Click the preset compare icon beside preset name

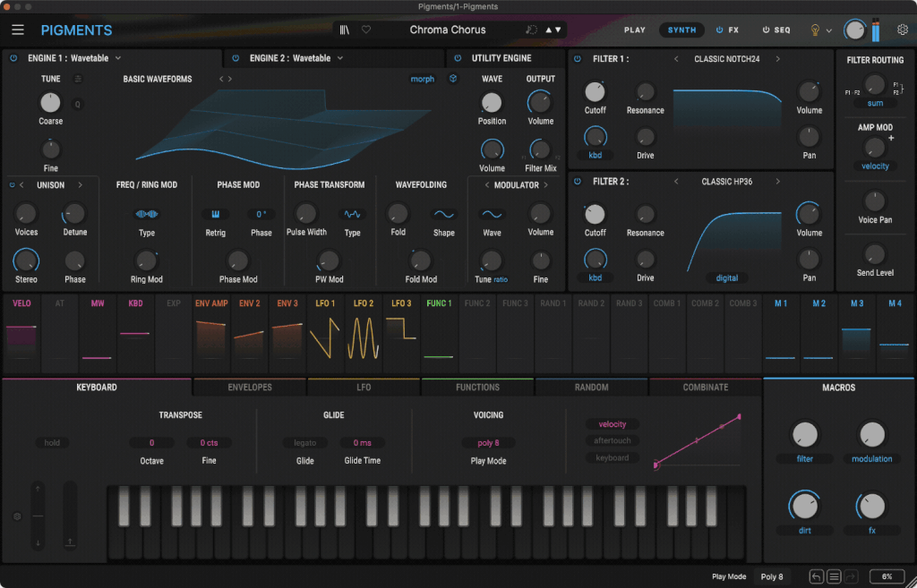(x=531, y=30)
